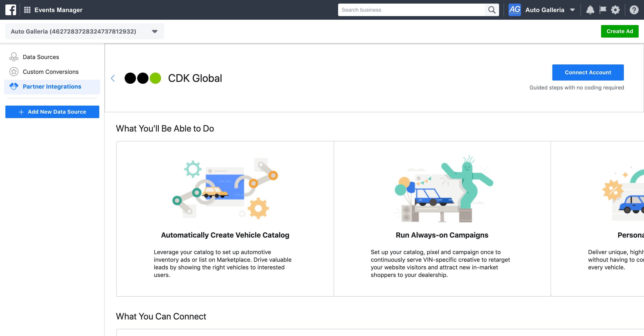644x336 pixels.
Task: Click 'Guided steps with no coding required' text
Action: [576, 87]
